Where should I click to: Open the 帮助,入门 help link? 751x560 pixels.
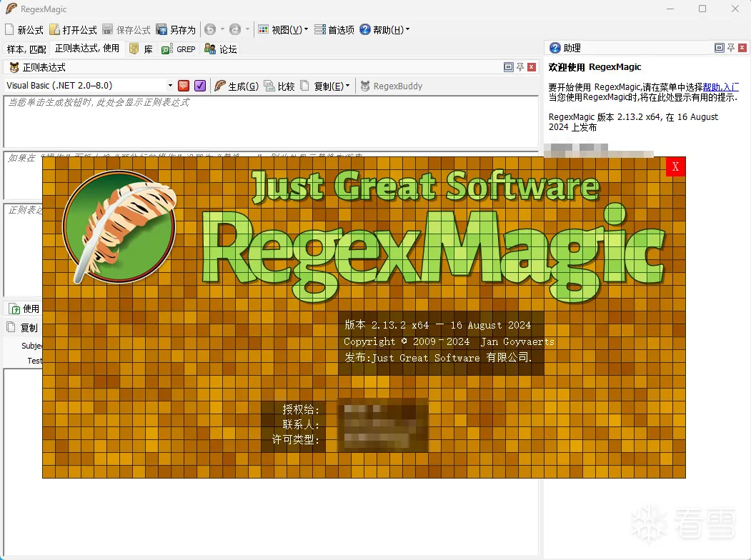pos(720,86)
